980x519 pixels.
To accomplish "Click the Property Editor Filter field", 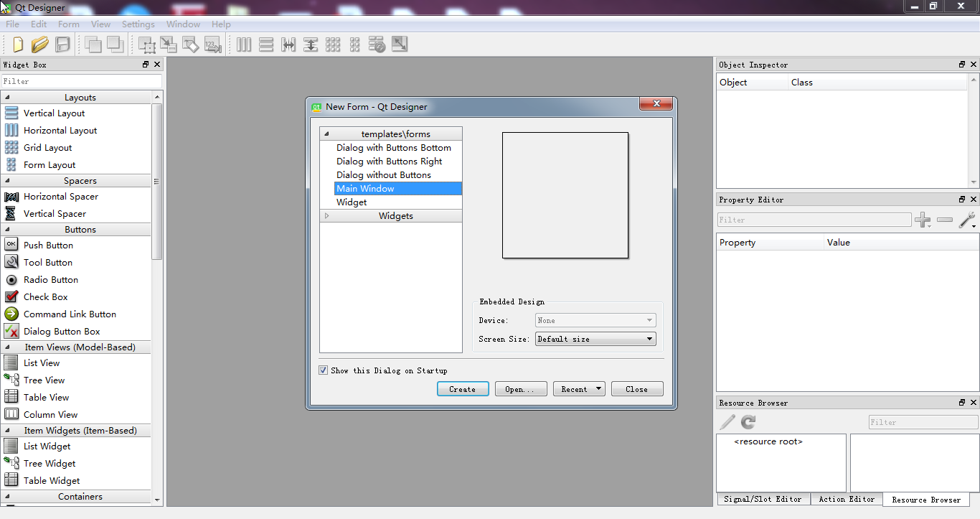I will click(x=814, y=220).
